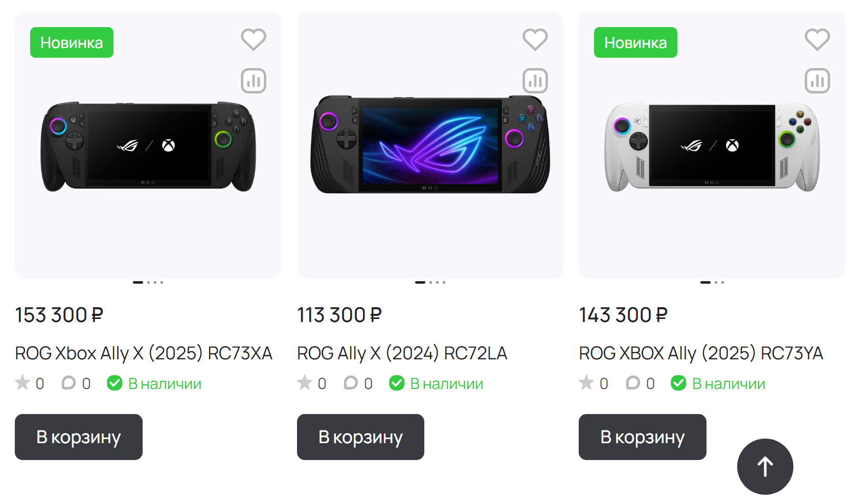Open comments icon for ROG Xbox Ally X RC73XA

coord(69,383)
